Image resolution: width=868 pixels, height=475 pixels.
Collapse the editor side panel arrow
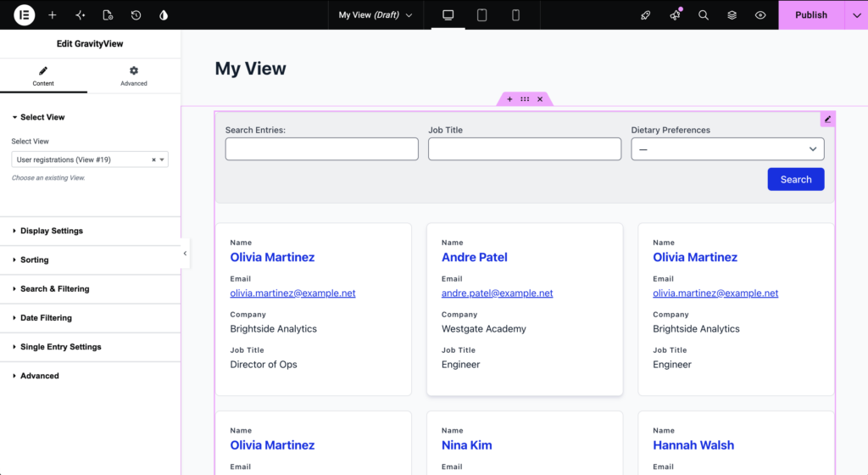(185, 254)
